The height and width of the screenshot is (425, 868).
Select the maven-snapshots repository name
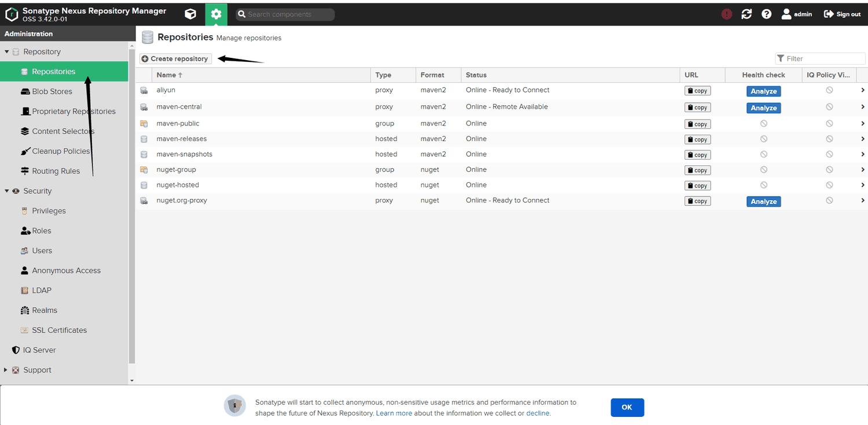184,154
